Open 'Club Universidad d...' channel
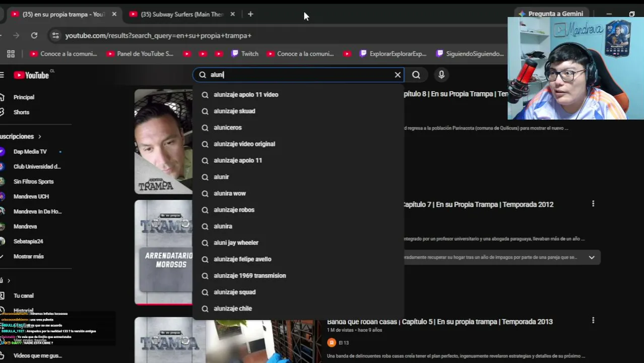The height and width of the screenshot is (363, 644). click(x=37, y=166)
